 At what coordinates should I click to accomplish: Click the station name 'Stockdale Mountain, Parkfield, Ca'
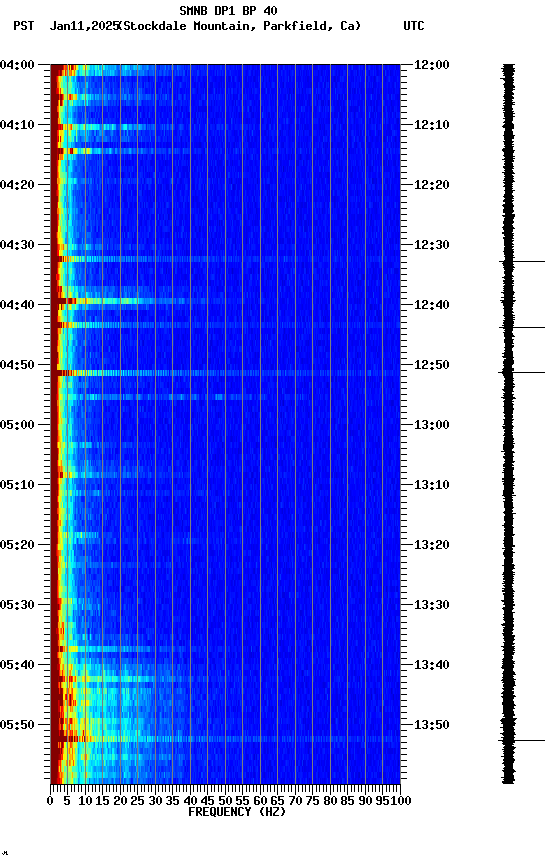point(240,26)
